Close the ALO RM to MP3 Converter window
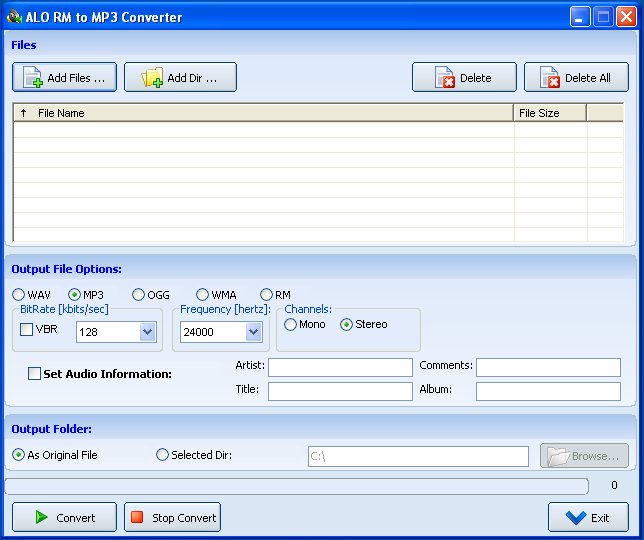644x540 pixels. pyautogui.click(x=626, y=17)
